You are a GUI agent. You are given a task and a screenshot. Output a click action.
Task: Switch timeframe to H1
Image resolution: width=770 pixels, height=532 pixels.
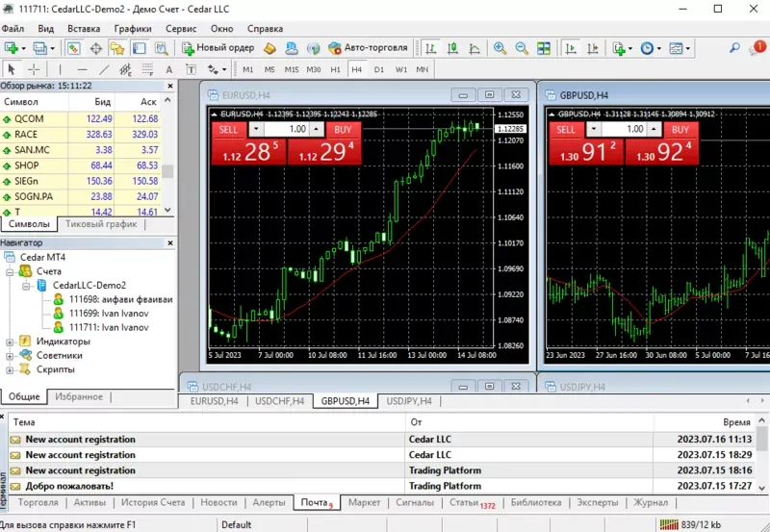[335, 69]
